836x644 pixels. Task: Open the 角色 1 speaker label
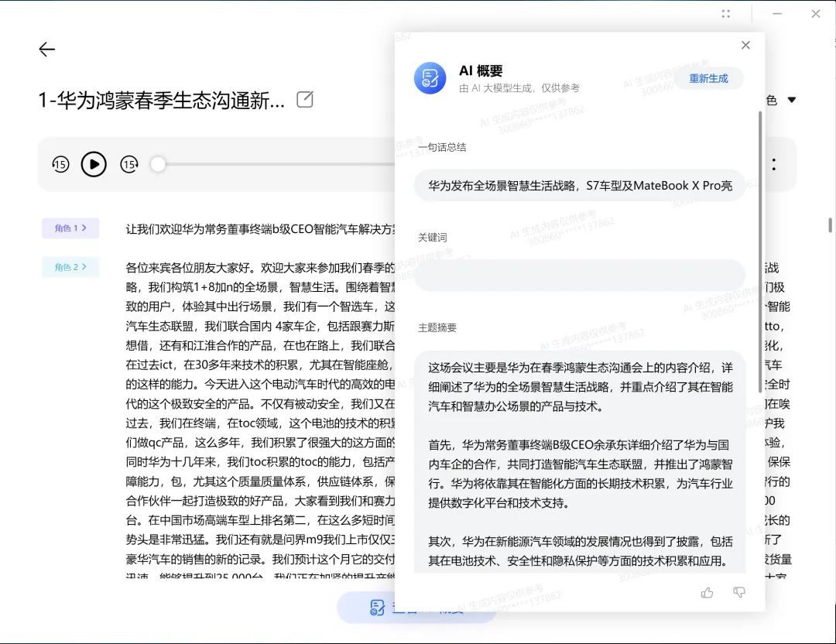[70, 228]
